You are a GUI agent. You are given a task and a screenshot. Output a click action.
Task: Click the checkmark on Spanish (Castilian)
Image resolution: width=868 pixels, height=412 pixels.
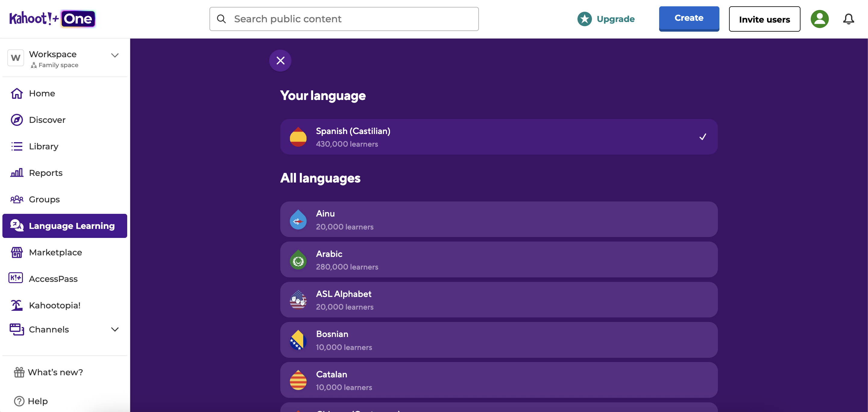point(703,137)
